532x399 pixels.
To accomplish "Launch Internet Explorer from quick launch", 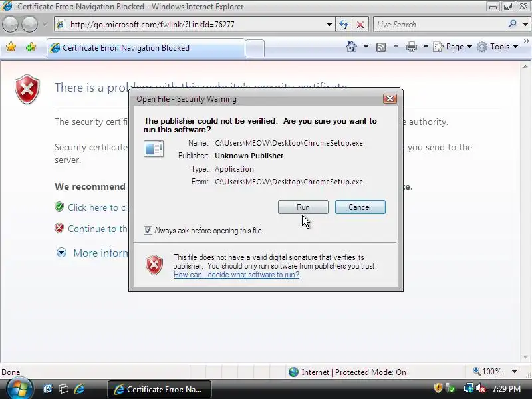I will pos(79,389).
